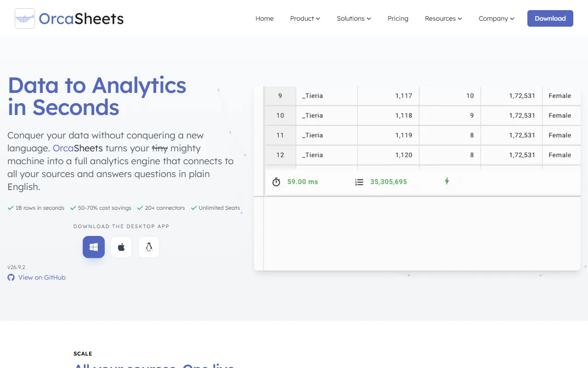The width and height of the screenshot is (588, 368).
Task: Click the "59.00 ms" timing value
Action: 303,182
